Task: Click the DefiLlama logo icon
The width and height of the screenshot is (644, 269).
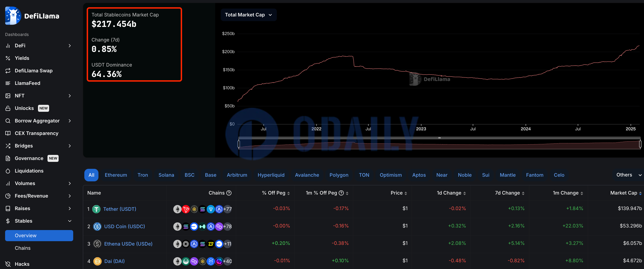Action: 13,16
